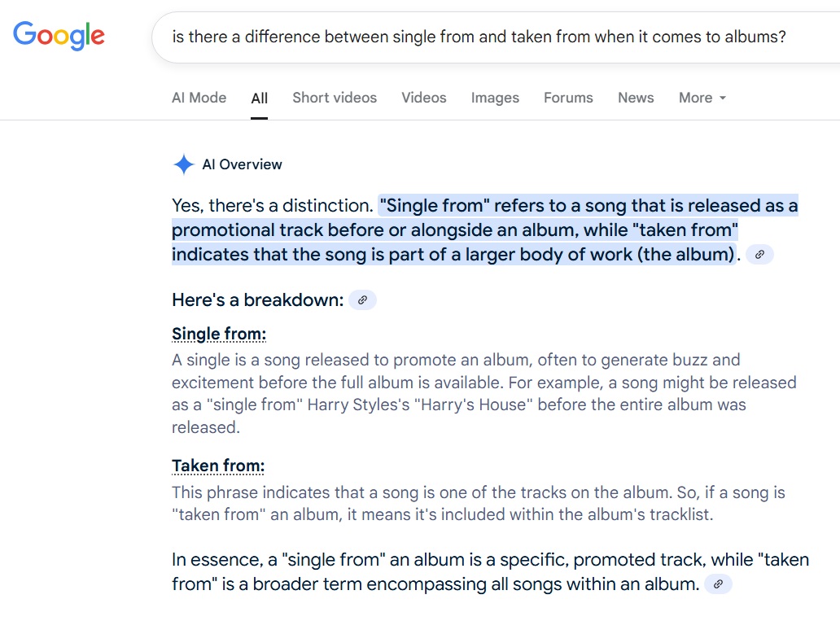Open the Short videos tab
The height and width of the screenshot is (621, 840).
[335, 98]
